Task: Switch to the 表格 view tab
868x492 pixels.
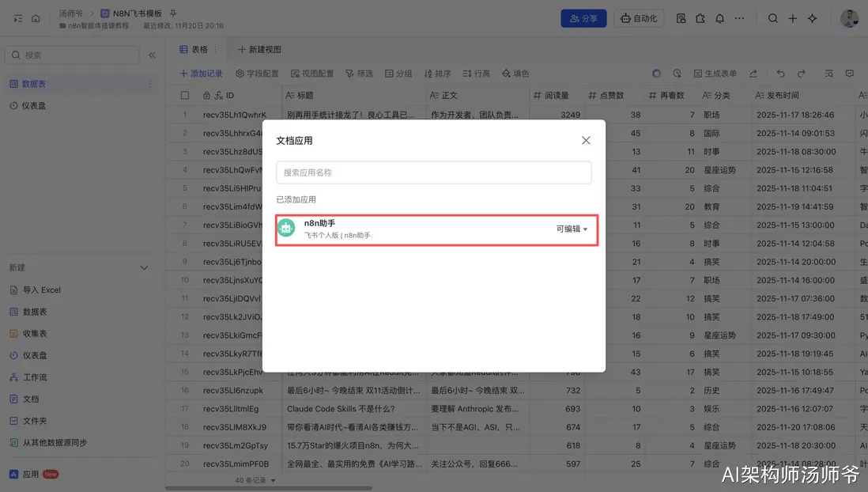Action: [x=194, y=49]
